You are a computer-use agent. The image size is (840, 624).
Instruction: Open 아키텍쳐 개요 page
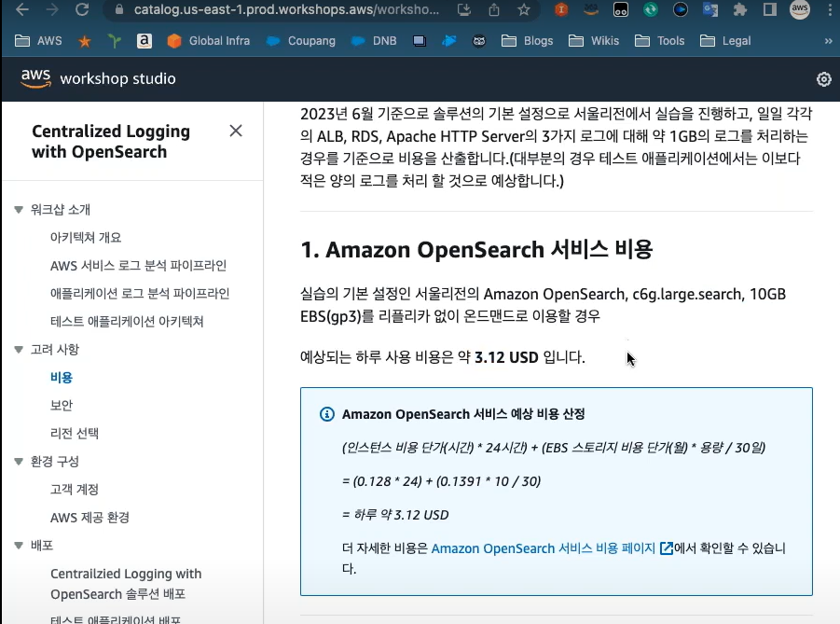(x=86, y=238)
